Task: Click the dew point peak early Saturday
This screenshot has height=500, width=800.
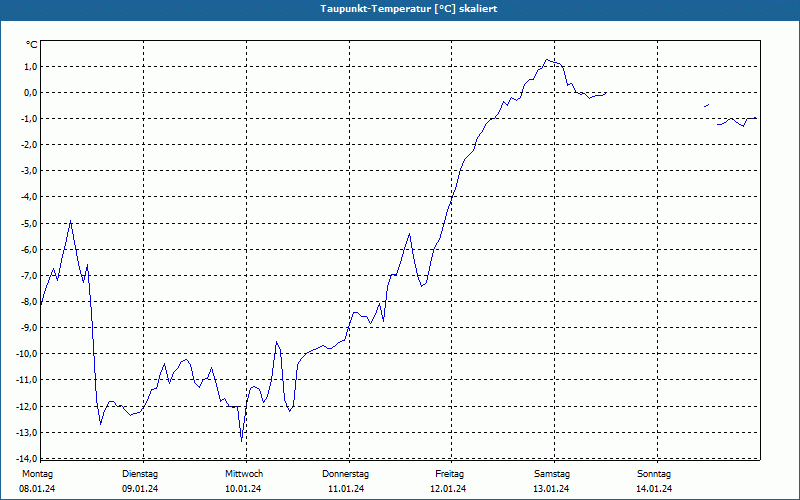Action: click(546, 60)
